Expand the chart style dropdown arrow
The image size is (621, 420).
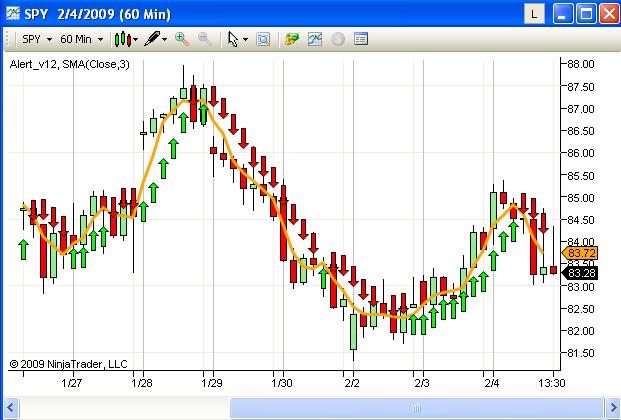click(136, 39)
